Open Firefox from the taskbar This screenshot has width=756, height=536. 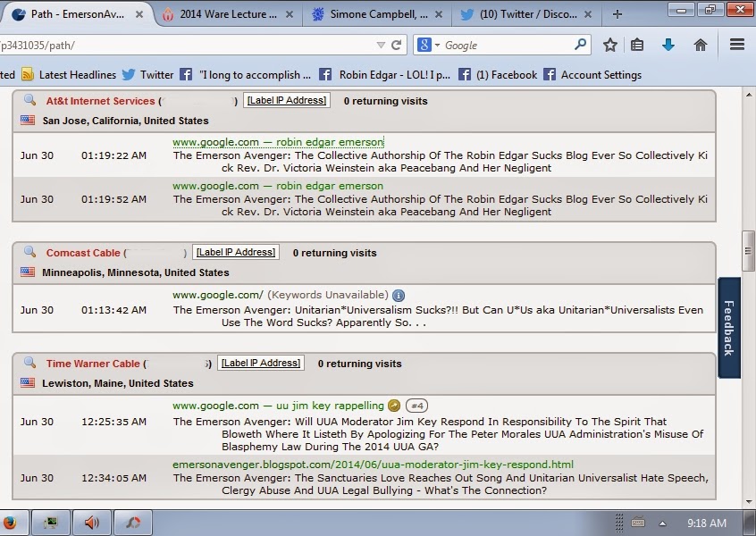point(10,523)
